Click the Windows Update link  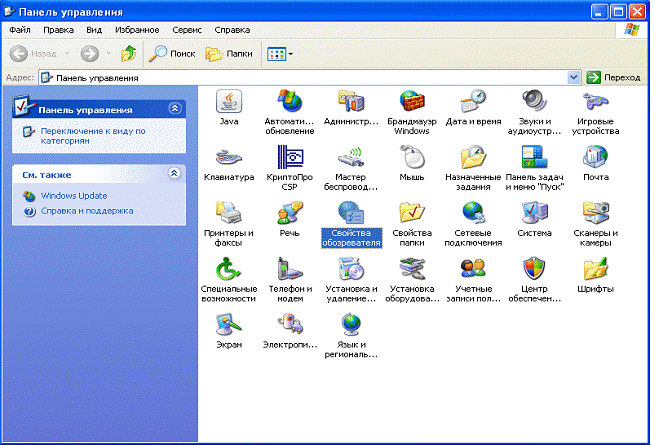pyautogui.click(x=74, y=196)
